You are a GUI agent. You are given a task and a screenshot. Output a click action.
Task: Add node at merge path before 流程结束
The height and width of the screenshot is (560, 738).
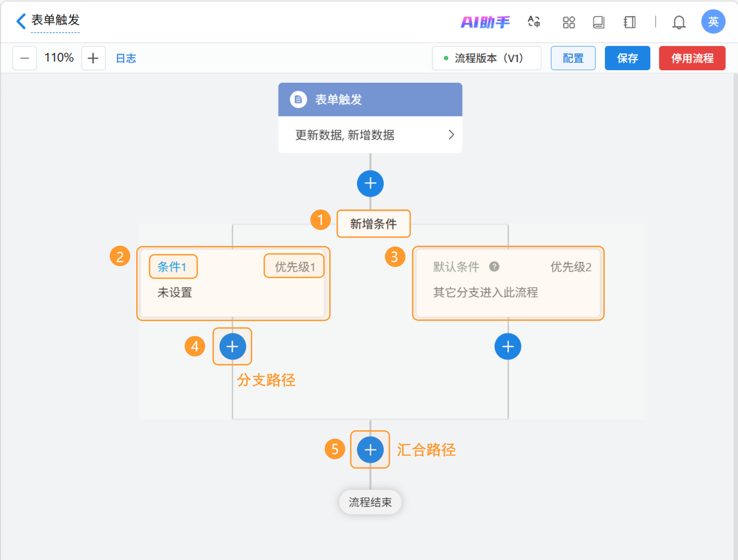pyautogui.click(x=370, y=450)
